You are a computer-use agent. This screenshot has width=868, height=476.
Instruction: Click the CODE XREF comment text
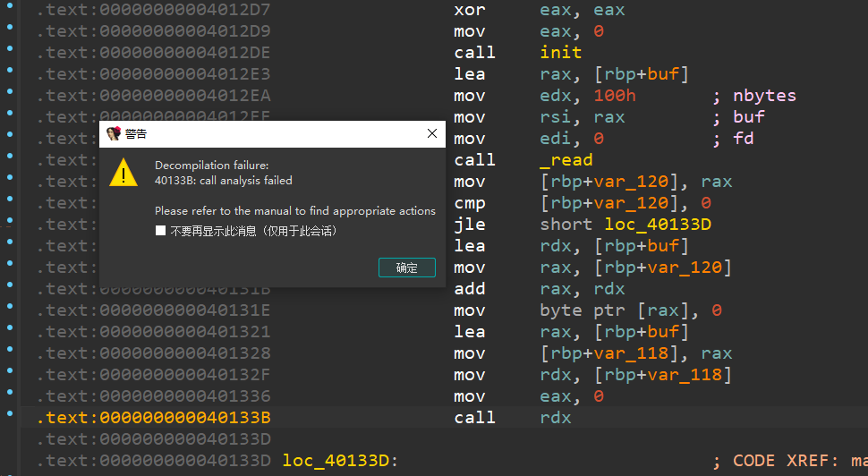click(x=787, y=461)
